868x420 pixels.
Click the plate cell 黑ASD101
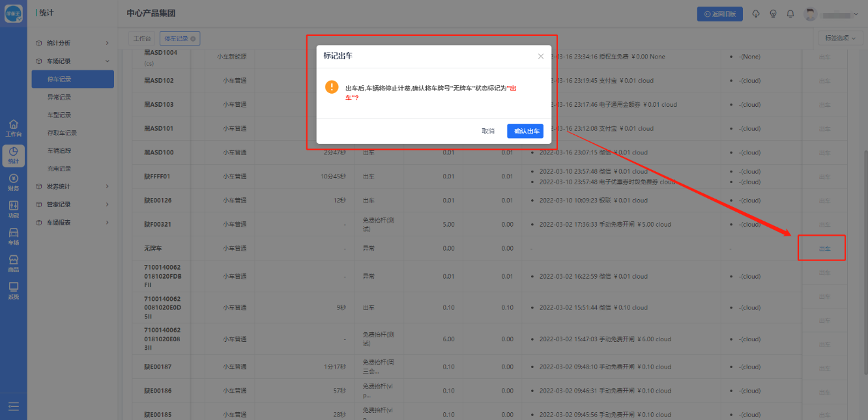(x=158, y=128)
